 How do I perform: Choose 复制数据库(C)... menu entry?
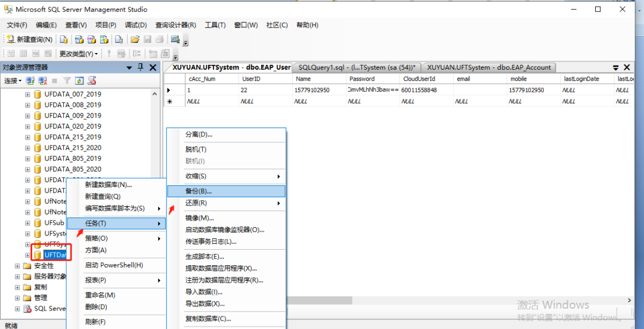[x=226, y=319]
